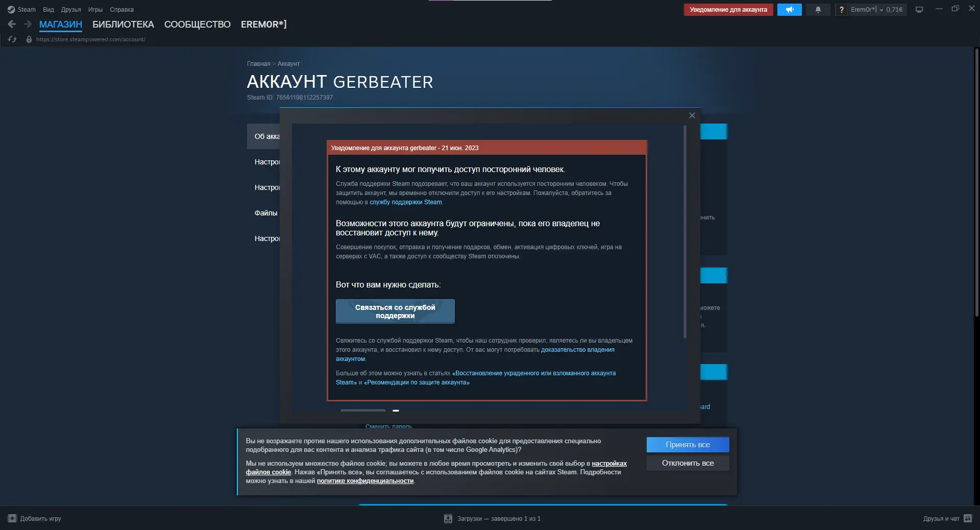Open the EREMOR*] profile tab

tap(264, 25)
